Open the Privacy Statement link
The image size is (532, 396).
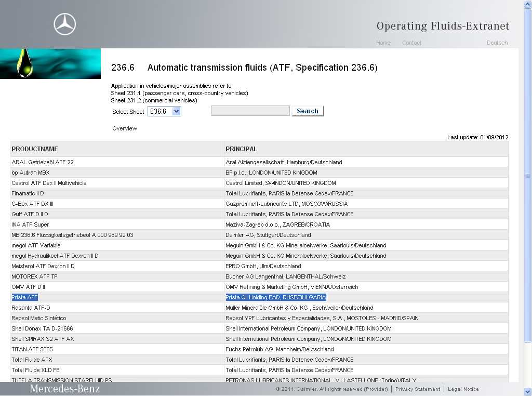[418, 389]
